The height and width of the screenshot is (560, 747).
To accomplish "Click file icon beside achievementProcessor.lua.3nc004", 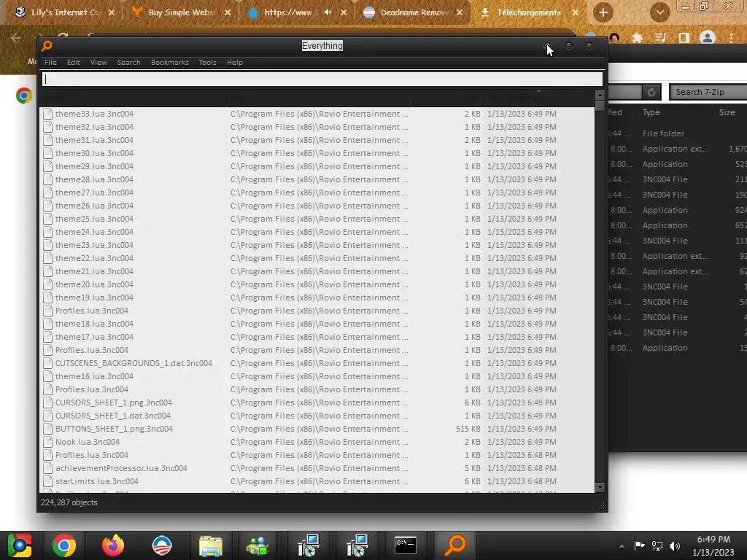I will 47,468.
